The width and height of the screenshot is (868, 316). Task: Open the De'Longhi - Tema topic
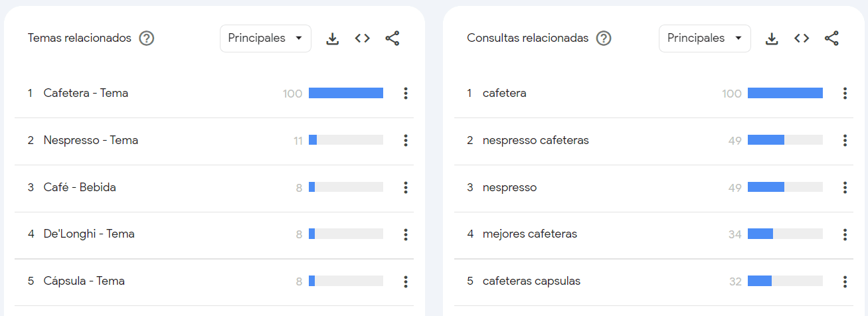pos(89,234)
